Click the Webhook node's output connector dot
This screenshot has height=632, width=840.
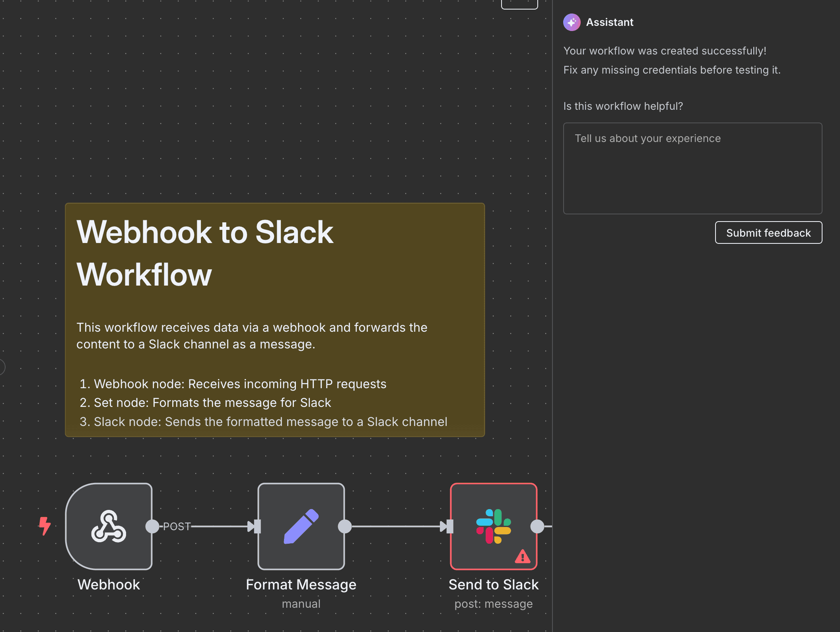tap(152, 526)
